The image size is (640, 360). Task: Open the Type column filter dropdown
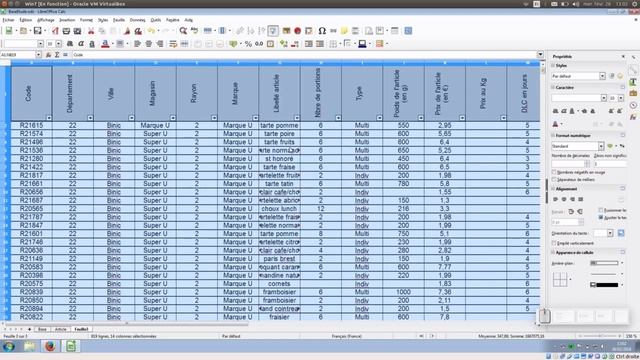click(379, 118)
